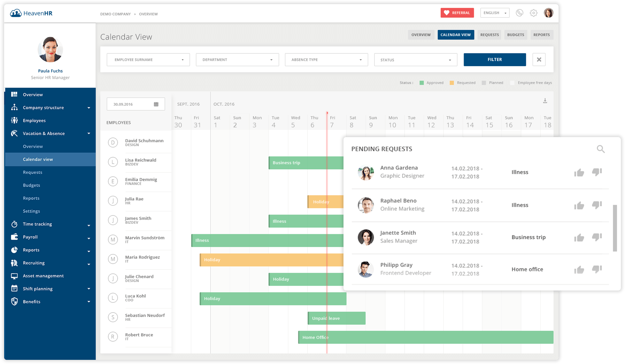Image resolution: width=625 pixels, height=364 pixels.
Task: Approve Anna Gardena's request with thumbs up
Action: coord(579,173)
